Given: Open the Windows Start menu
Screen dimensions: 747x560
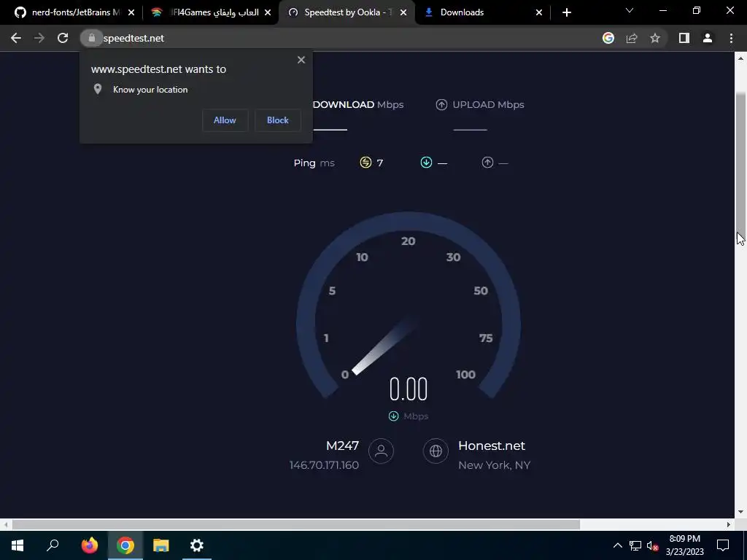Looking at the screenshot, I should pos(18,545).
